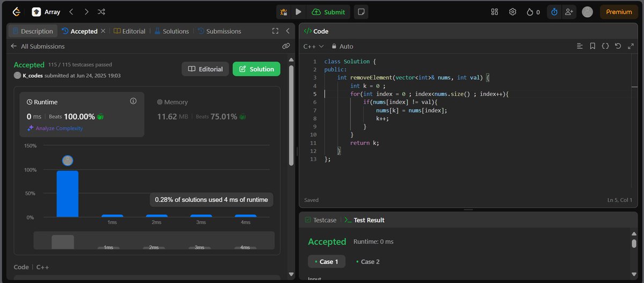Maximize the left panel with fullscreen icon
The width and height of the screenshot is (644, 283).
275,31
